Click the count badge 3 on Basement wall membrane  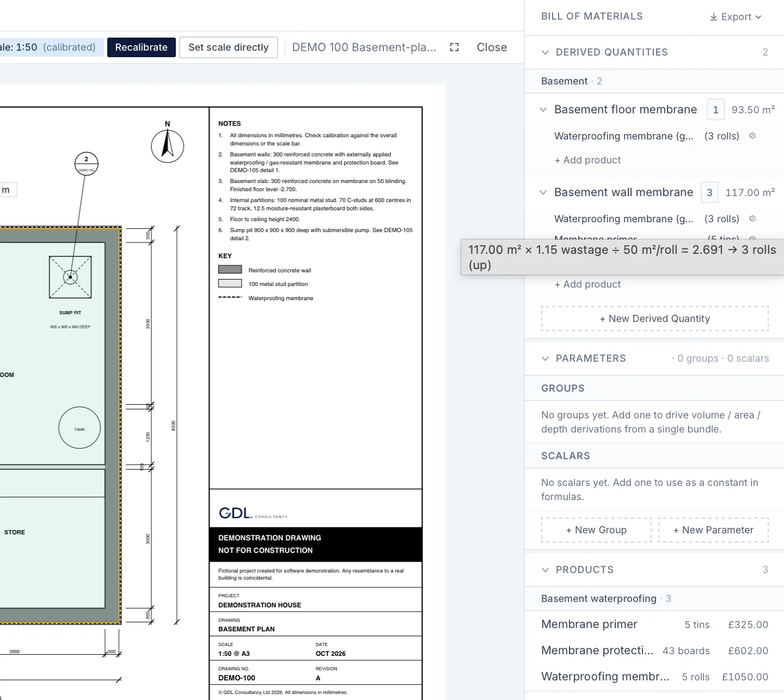click(x=709, y=192)
